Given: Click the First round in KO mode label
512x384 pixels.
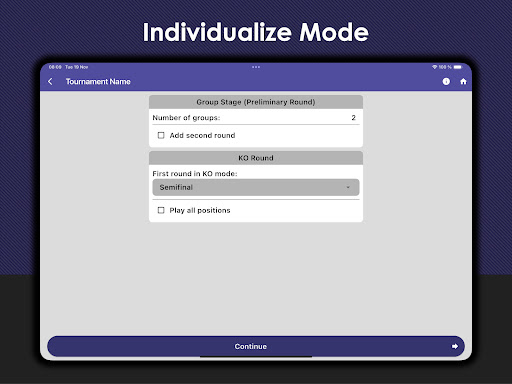Looking at the screenshot, I should (195, 174).
